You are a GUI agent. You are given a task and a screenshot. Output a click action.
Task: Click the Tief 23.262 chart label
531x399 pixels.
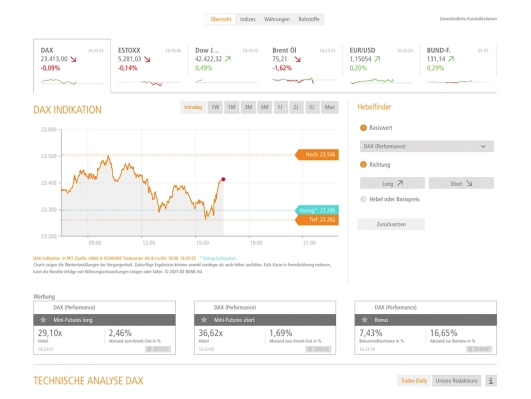coord(317,220)
